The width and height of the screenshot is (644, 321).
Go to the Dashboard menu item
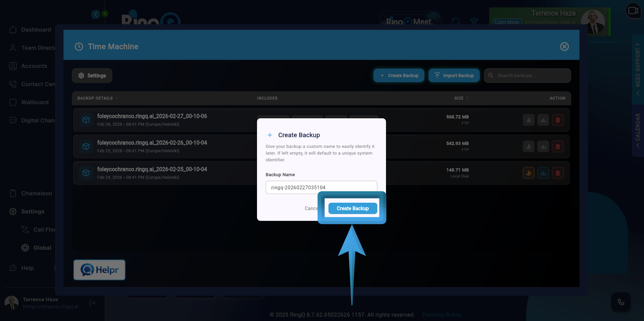(36, 30)
